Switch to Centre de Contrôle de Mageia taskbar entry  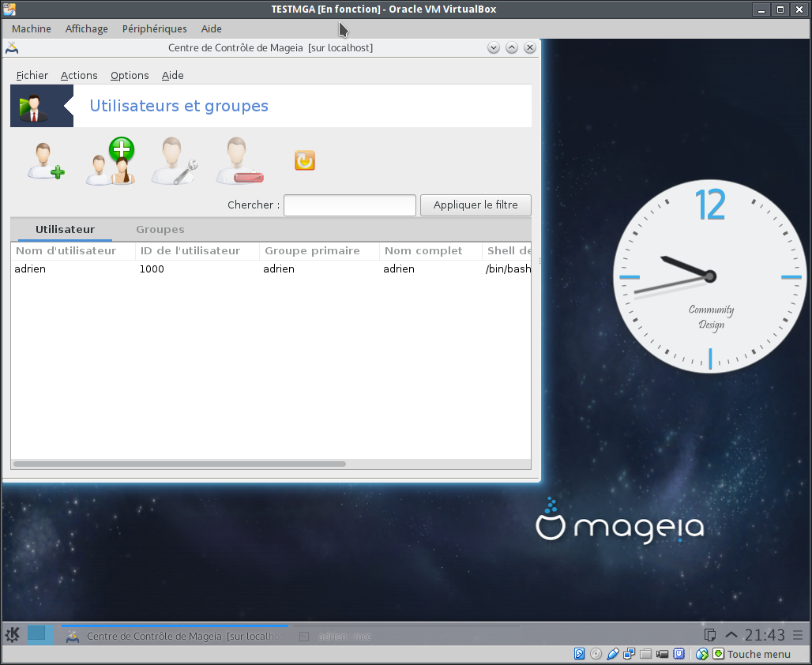(175, 636)
